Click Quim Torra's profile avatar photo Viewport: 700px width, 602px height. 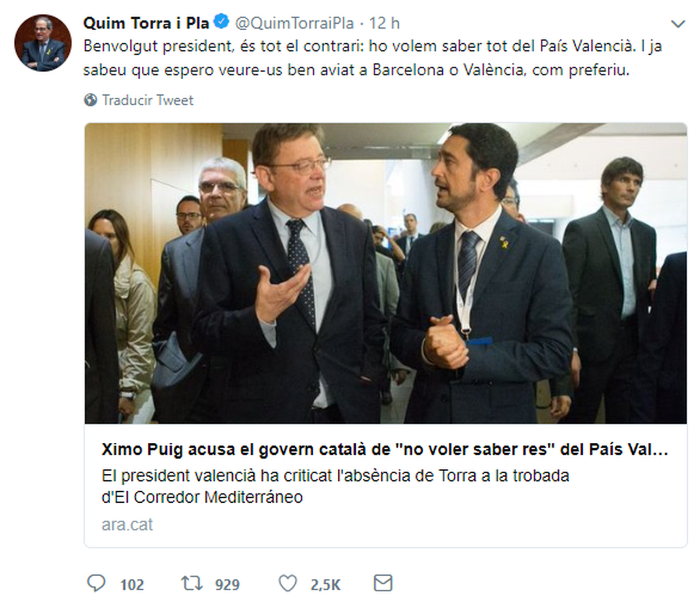tap(43, 43)
